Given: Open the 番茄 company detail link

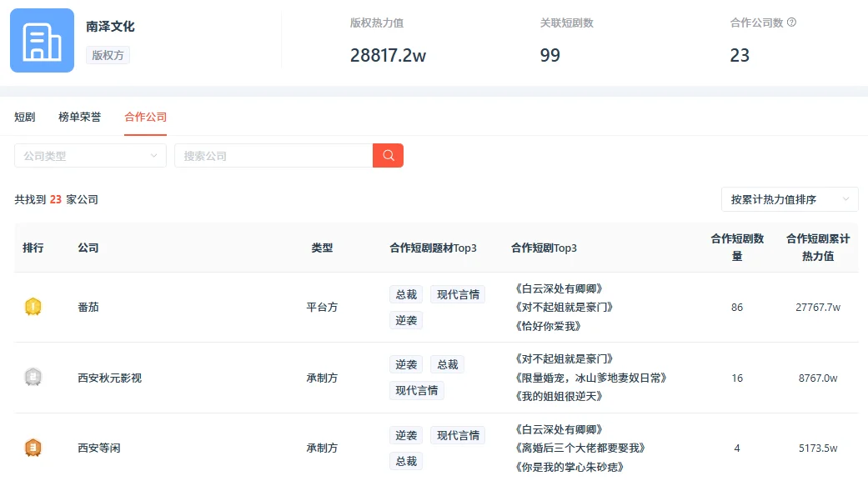Looking at the screenshot, I should point(88,307).
